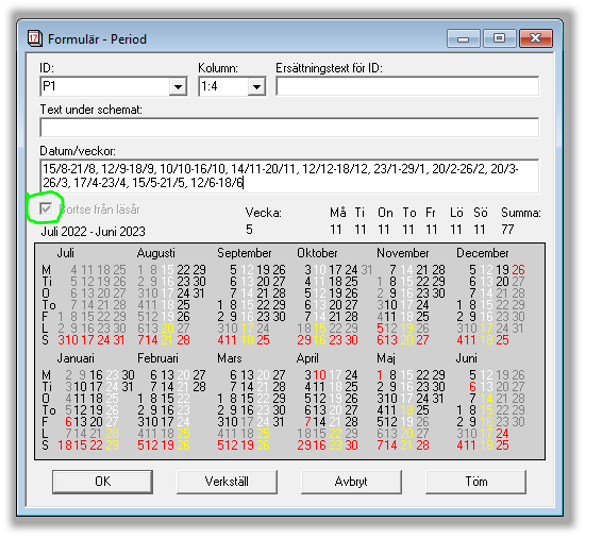
Task: Select the Augusti month header
Action: (x=156, y=253)
